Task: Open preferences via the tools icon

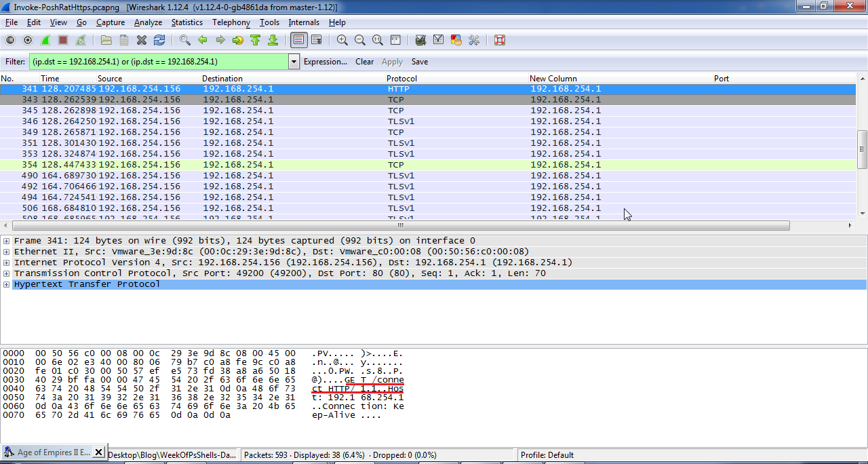Action: point(474,40)
